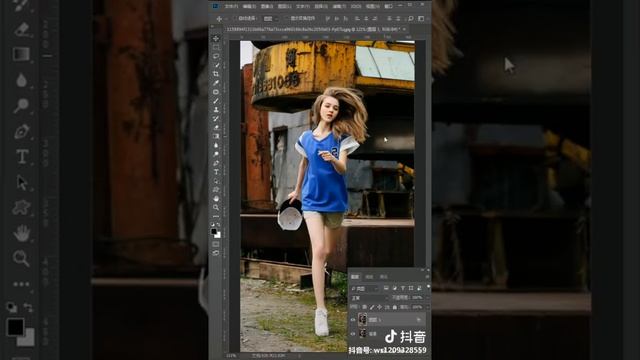
Task: Open the opacity slider arrow
Action: (427, 298)
